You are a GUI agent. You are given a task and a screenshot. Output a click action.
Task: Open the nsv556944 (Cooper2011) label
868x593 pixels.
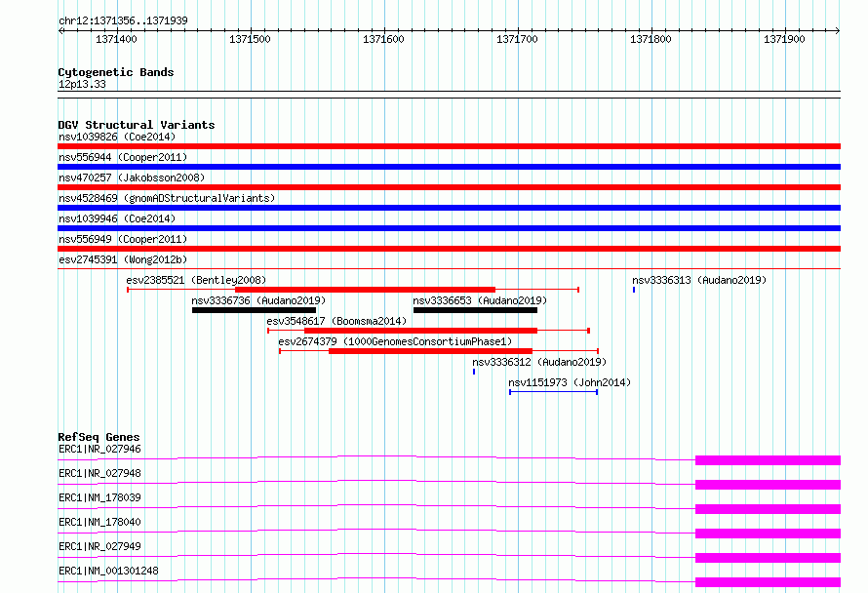pyautogui.click(x=123, y=157)
